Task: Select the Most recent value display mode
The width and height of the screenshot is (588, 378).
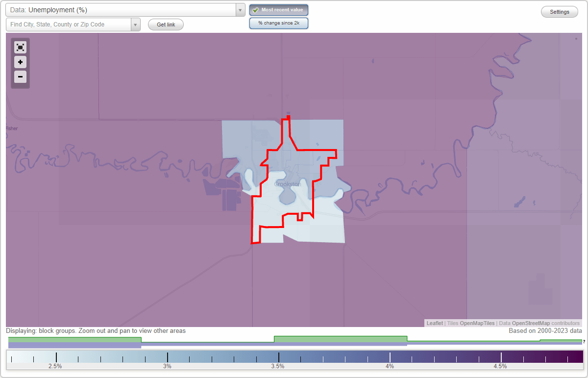Action: tap(278, 10)
